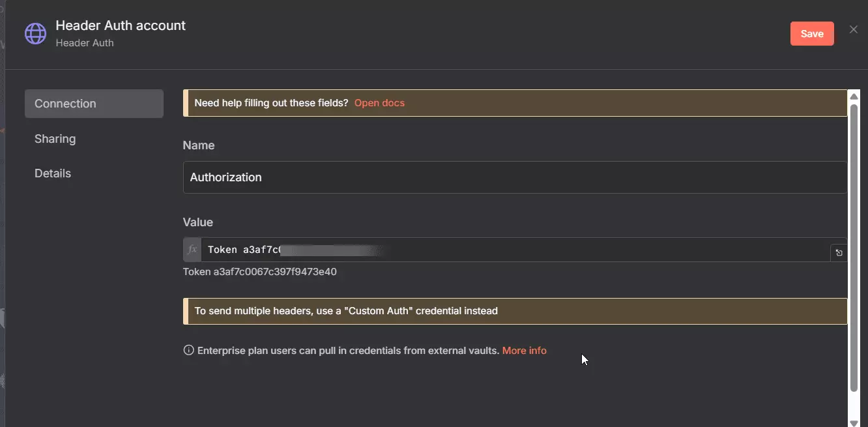The width and height of the screenshot is (868, 427).
Task: Close the credential dialog with the X
Action: pyautogui.click(x=853, y=30)
